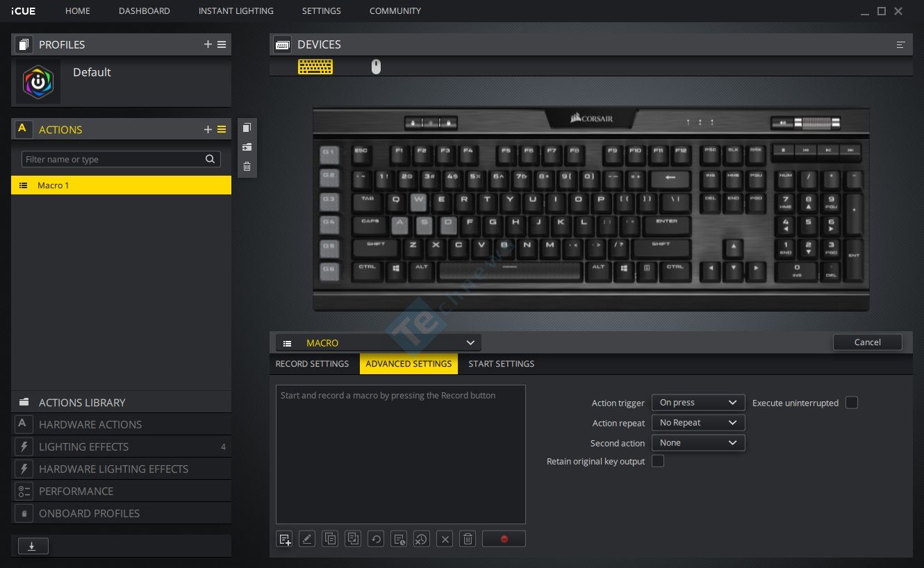Tick the Retain original key output checkbox
Viewport: 924px width, 568px height.
click(658, 461)
